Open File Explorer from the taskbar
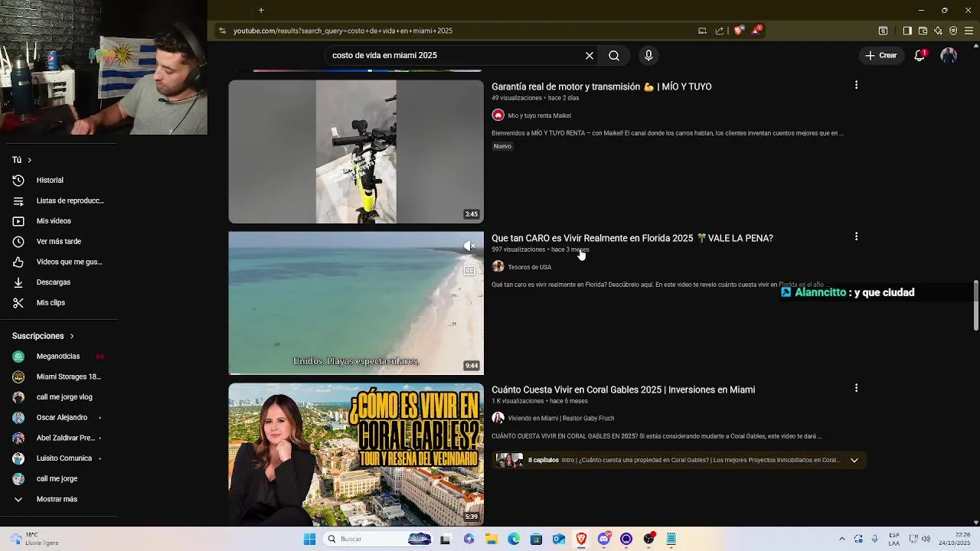 click(x=491, y=539)
